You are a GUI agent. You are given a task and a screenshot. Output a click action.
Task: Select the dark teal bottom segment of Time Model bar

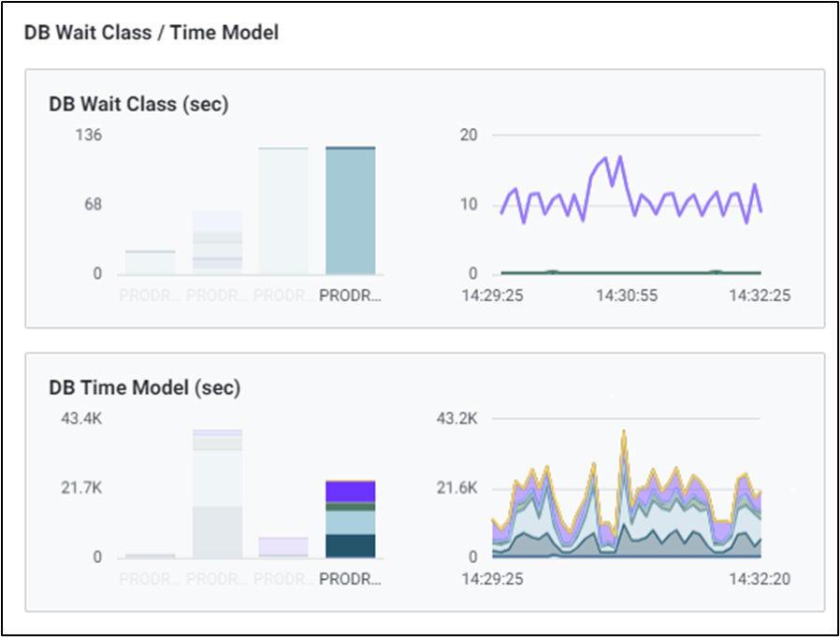tap(350, 545)
